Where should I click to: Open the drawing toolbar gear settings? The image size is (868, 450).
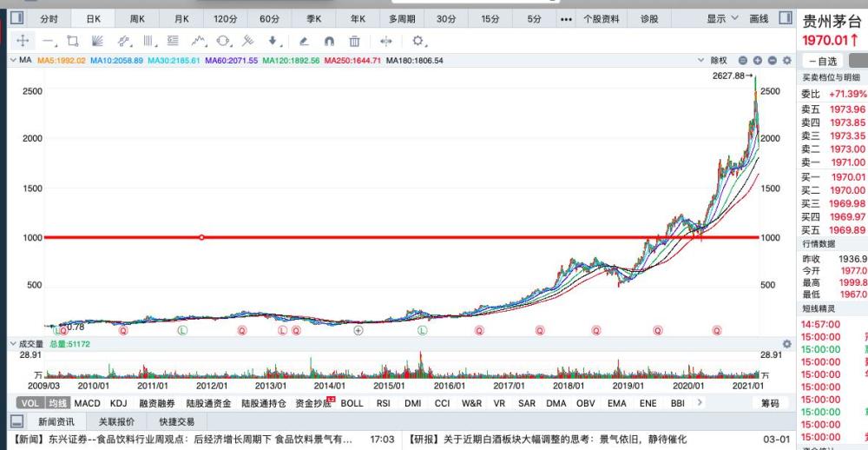click(418, 41)
